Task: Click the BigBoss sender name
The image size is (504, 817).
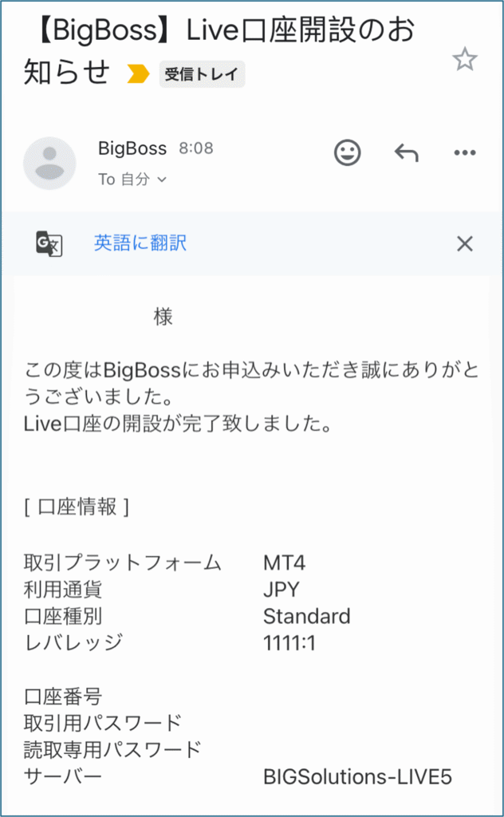Action: point(132,148)
